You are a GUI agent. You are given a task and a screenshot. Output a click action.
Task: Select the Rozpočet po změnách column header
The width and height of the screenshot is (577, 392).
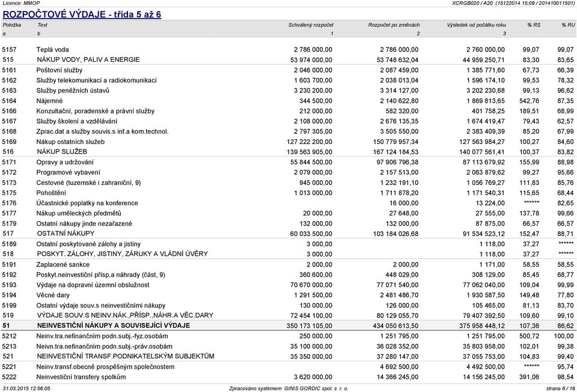click(394, 25)
